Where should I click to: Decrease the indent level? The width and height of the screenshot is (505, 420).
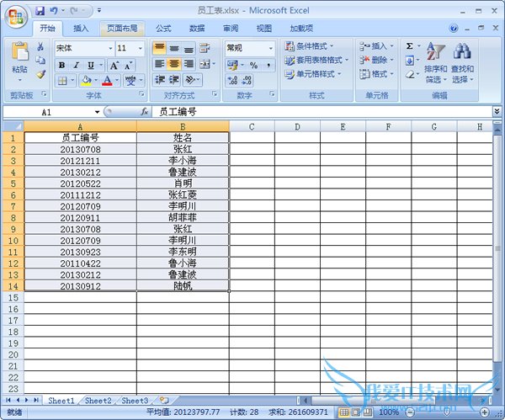(160, 80)
